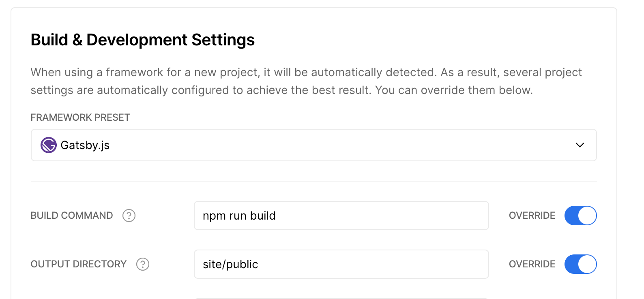Click divider line below Framework Preset selector
Image resolution: width=644 pixels, height=299 pixels.
[x=314, y=181]
